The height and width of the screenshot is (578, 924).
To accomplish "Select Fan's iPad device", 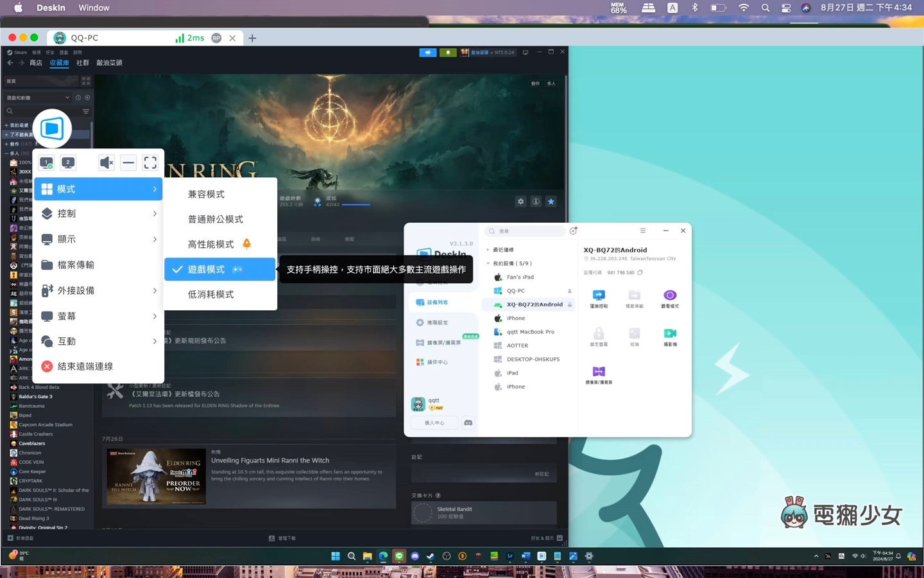I will [529, 277].
